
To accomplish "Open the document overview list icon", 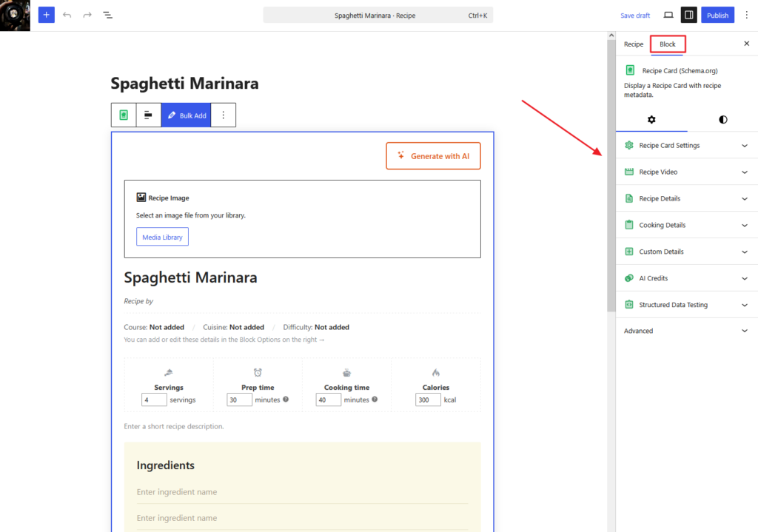I will pyautogui.click(x=107, y=15).
